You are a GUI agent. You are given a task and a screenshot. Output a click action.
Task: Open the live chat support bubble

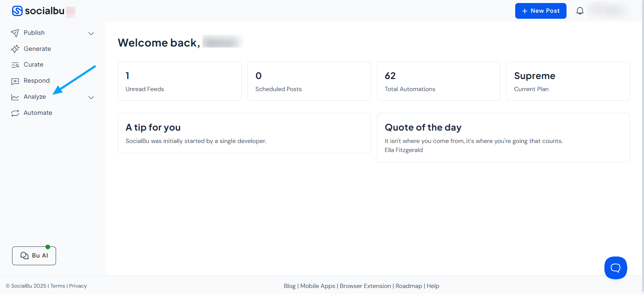[615, 268]
